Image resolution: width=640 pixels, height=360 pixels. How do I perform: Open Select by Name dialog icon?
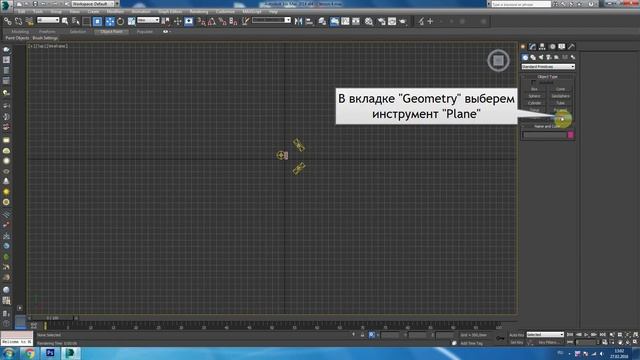click(x=76, y=21)
